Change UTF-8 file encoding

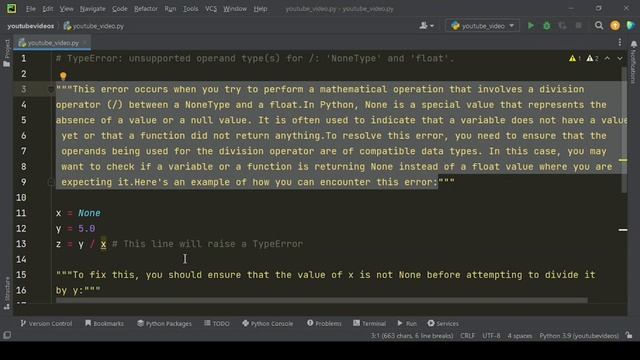click(x=491, y=336)
